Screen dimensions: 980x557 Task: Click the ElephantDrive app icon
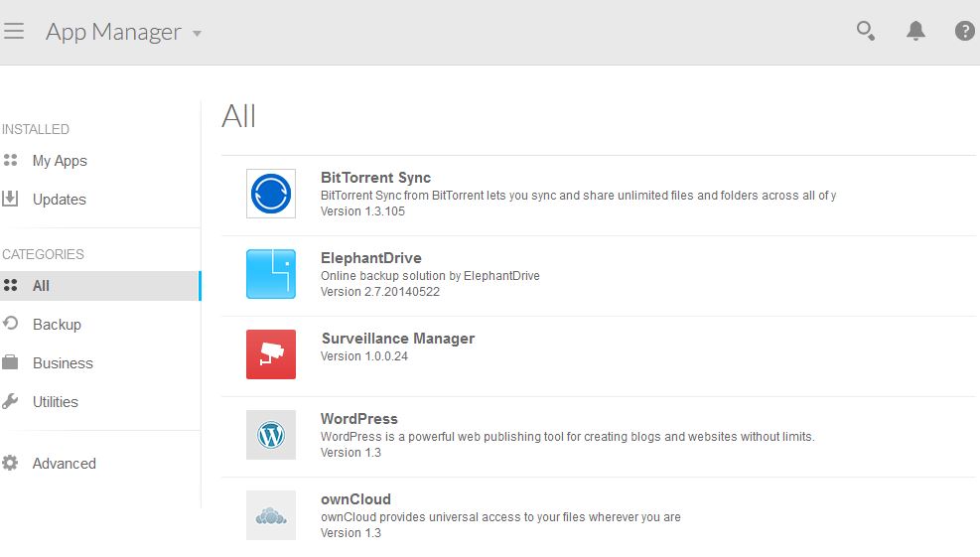pyautogui.click(x=271, y=274)
